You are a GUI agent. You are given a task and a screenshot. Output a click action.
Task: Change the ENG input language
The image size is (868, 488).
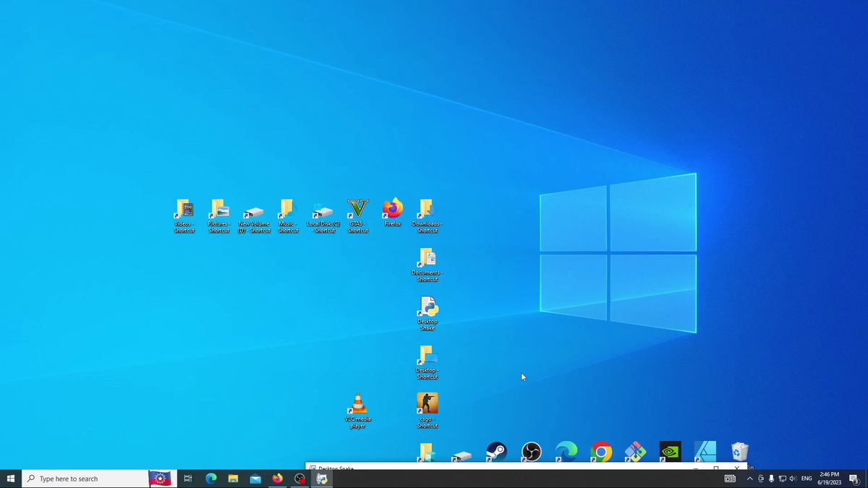[x=807, y=479]
